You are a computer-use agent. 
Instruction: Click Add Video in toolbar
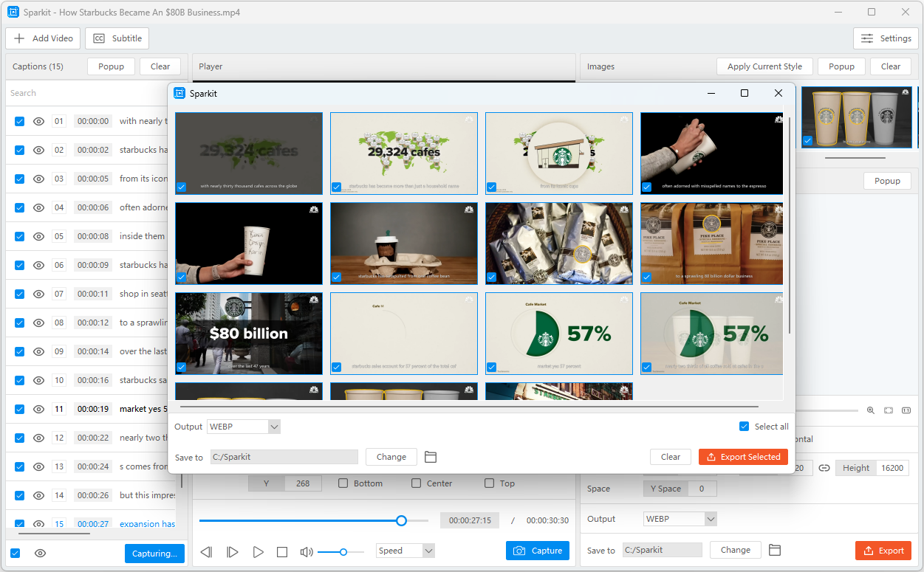click(44, 38)
